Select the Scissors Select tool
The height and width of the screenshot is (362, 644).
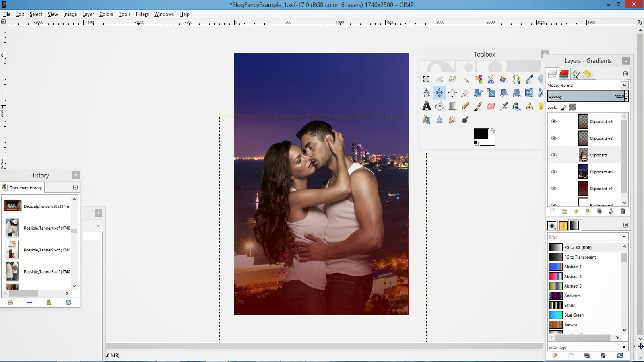491,80
